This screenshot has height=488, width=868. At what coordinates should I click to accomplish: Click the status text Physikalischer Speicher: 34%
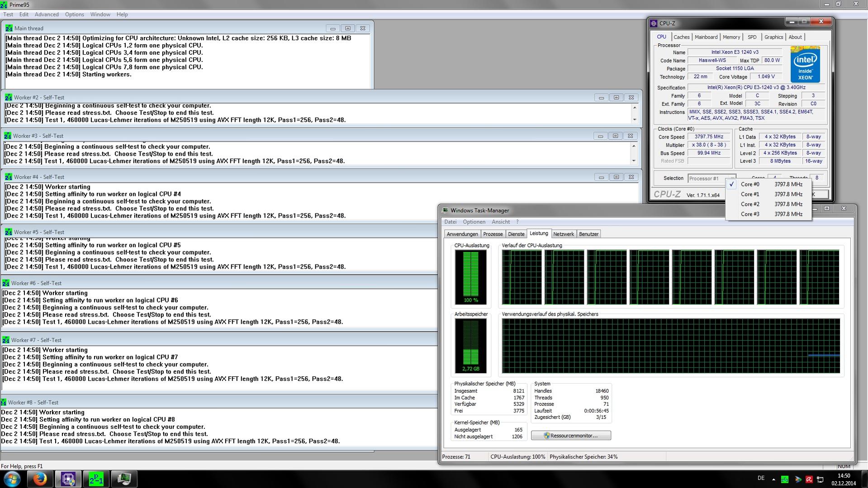click(x=583, y=457)
